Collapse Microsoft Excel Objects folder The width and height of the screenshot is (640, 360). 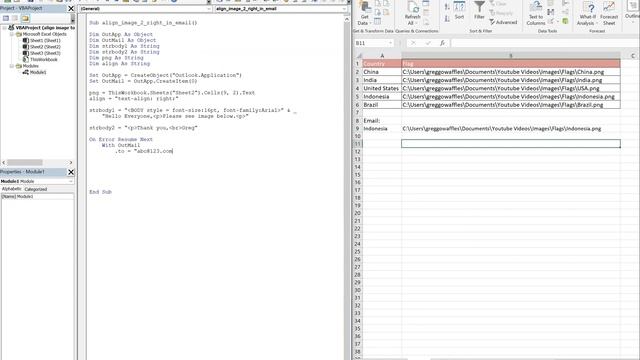[x=12, y=34]
